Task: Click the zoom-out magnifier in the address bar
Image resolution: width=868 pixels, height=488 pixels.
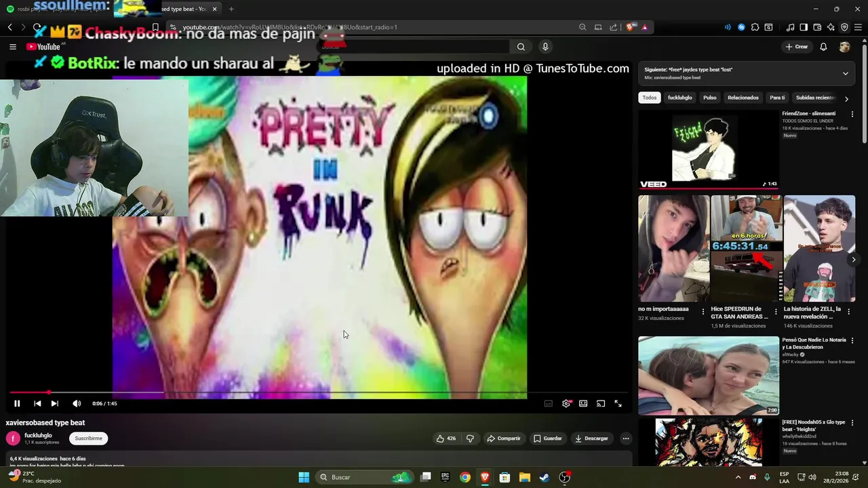Action: point(583,27)
